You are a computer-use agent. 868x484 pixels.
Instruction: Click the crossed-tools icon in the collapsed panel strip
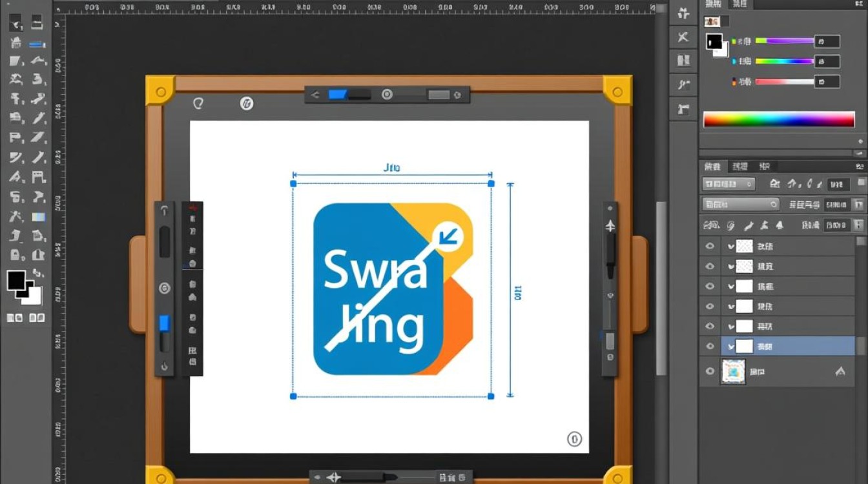(683, 37)
